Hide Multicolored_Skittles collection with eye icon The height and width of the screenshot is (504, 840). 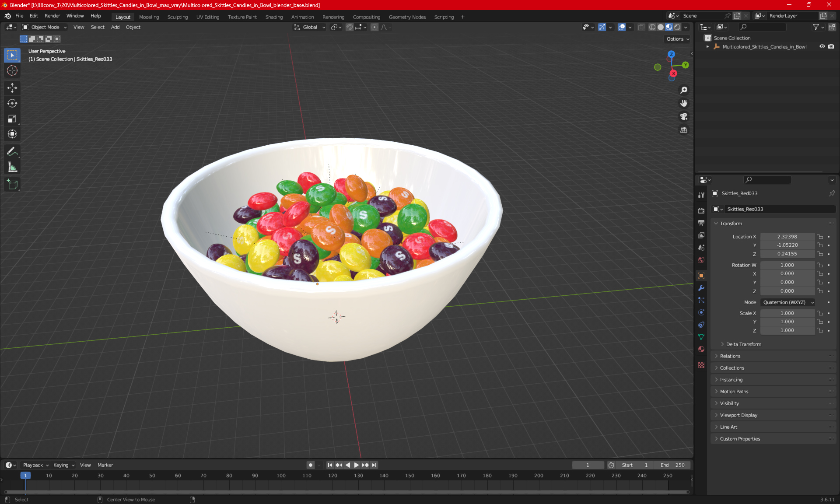[822, 46]
